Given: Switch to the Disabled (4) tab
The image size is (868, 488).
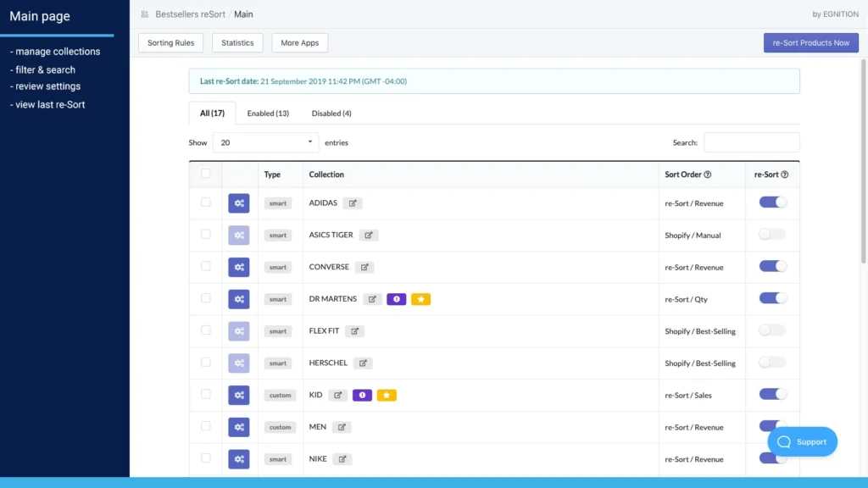Looking at the screenshot, I should click(x=331, y=114).
